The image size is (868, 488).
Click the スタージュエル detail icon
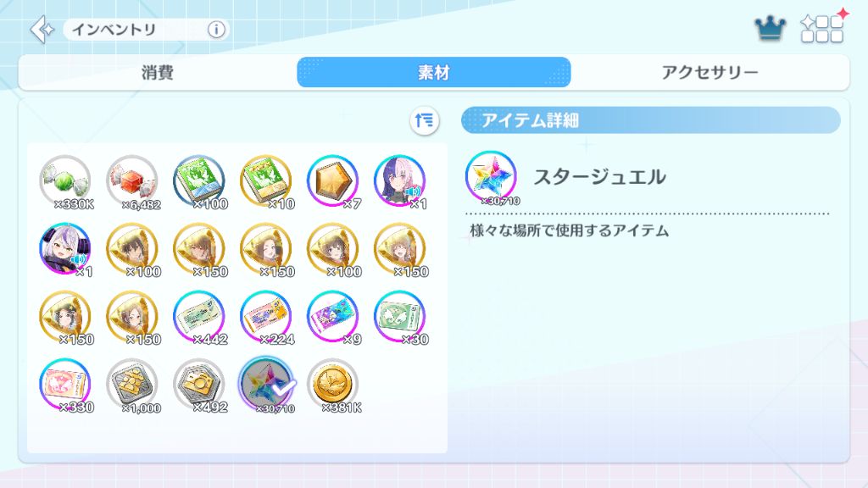pyautogui.click(x=492, y=178)
